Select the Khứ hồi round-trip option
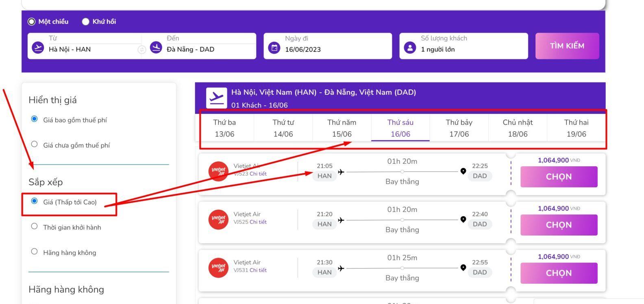The width and height of the screenshot is (644, 304). coord(86,22)
